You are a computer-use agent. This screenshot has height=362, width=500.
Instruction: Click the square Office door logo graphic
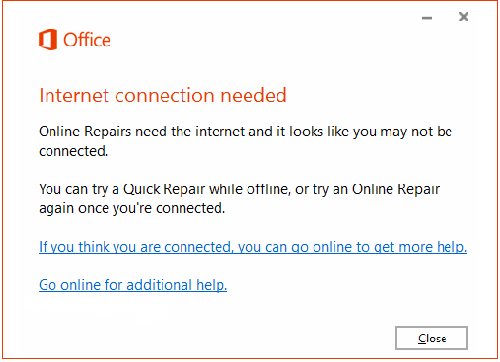point(48,39)
